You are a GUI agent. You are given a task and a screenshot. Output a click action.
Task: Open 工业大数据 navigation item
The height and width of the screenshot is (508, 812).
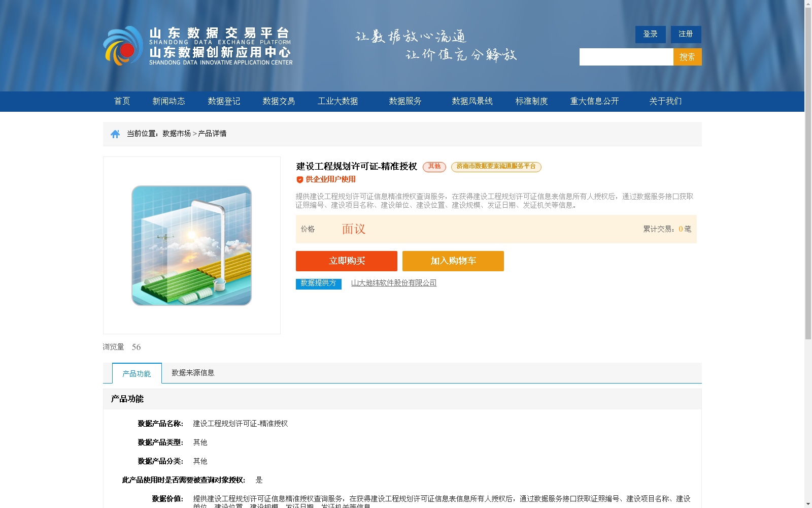[338, 101]
